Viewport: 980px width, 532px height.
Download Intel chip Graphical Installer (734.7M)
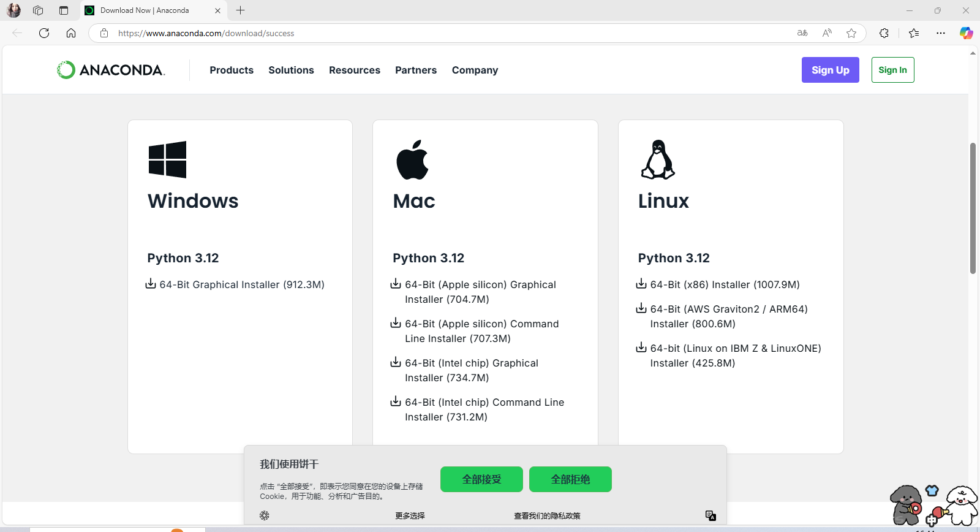click(472, 370)
